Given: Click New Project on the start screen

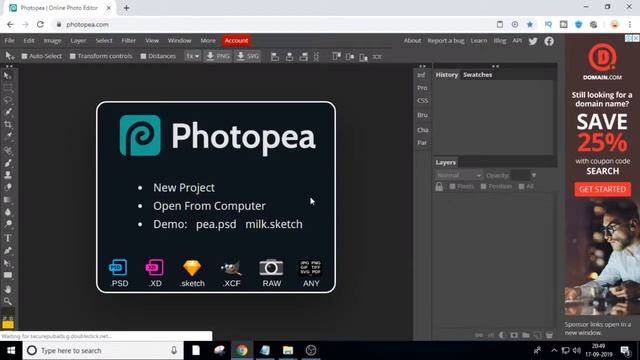Looking at the screenshot, I should pyautogui.click(x=184, y=188).
